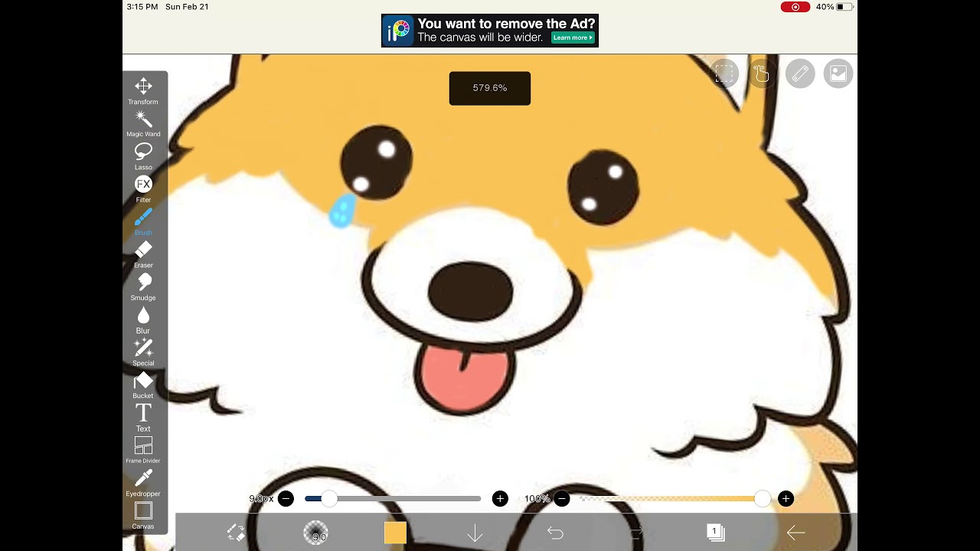Select the Bucket fill tool
980x551 pixels.
pos(143,386)
